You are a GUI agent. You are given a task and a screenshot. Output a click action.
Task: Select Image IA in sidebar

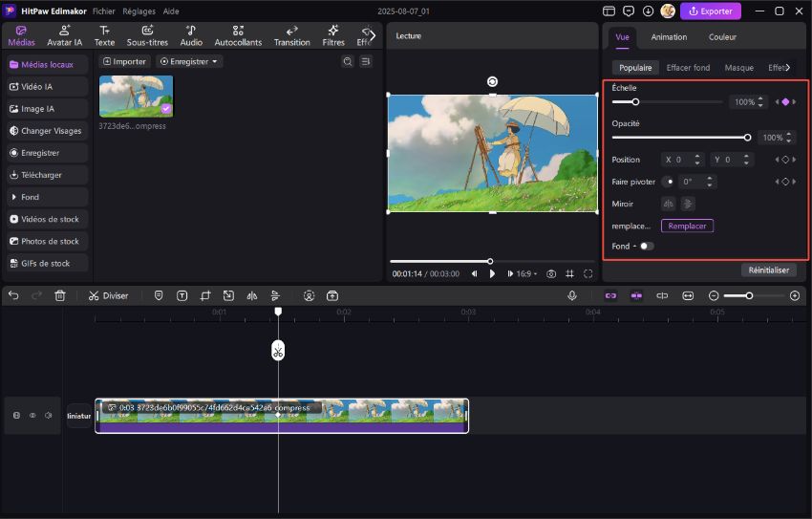(47, 109)
